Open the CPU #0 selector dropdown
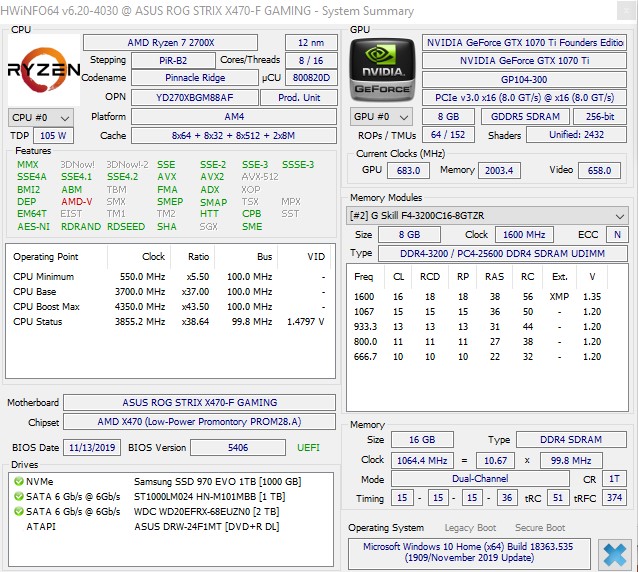Screen dimensions: 638x572 click(x=41, y=118)
